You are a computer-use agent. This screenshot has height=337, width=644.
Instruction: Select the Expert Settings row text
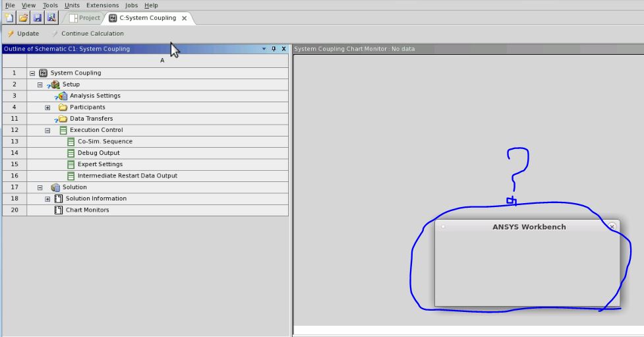[x=100, y=164]
